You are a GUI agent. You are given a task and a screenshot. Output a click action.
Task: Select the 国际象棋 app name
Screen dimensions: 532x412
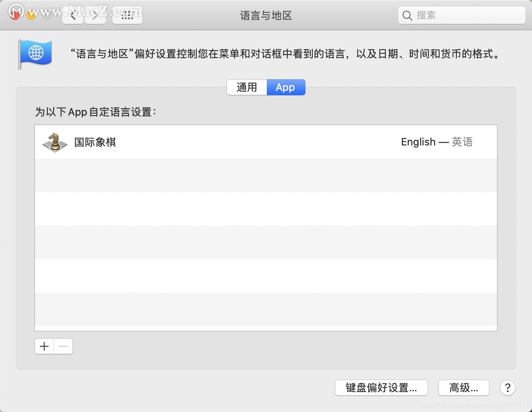(95, 142)
